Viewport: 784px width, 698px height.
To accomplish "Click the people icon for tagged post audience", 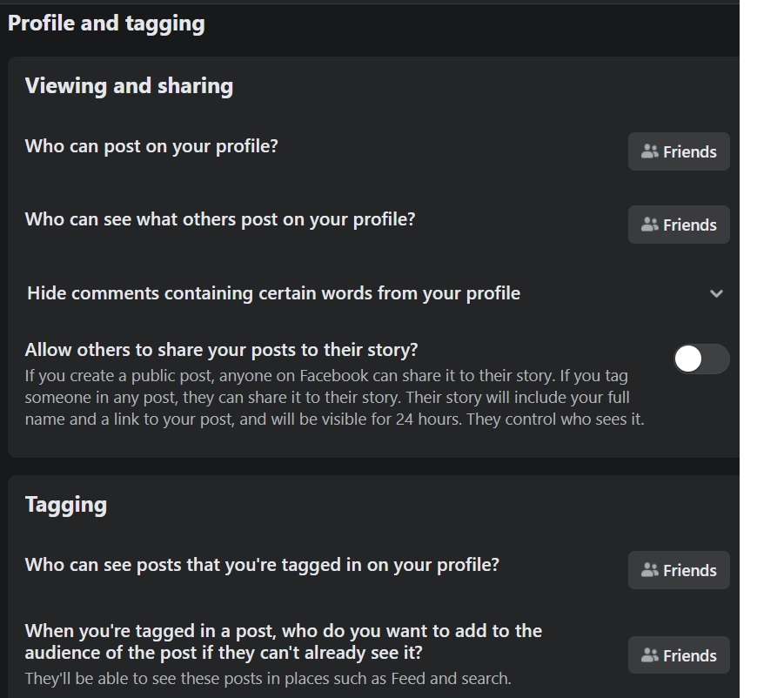I will 649,655.
